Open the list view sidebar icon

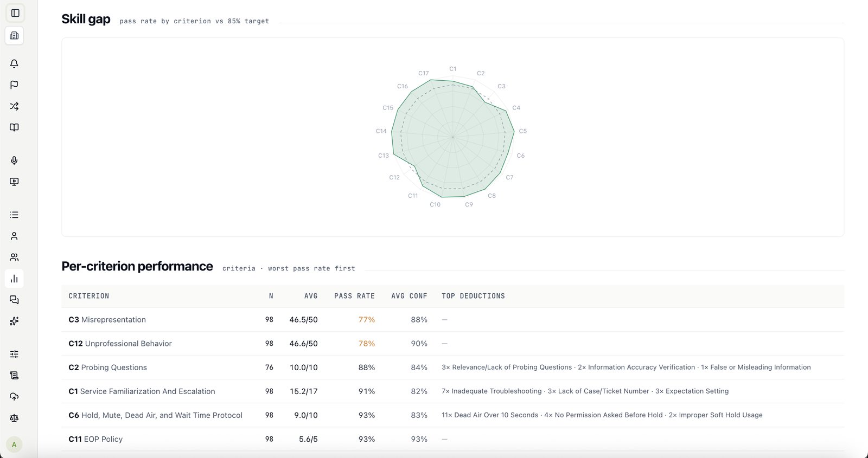15,215
